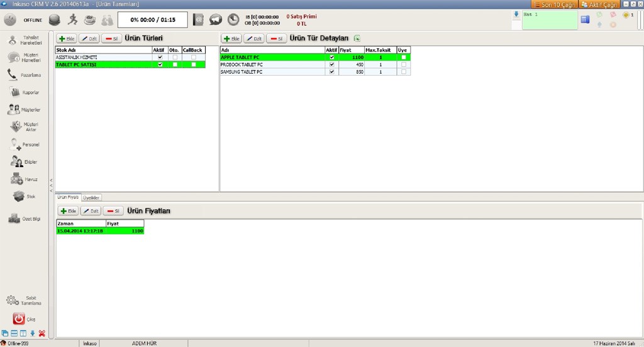Uncheck Aktif for ASISTANLIK HİZMETİ

coord(160,57)
